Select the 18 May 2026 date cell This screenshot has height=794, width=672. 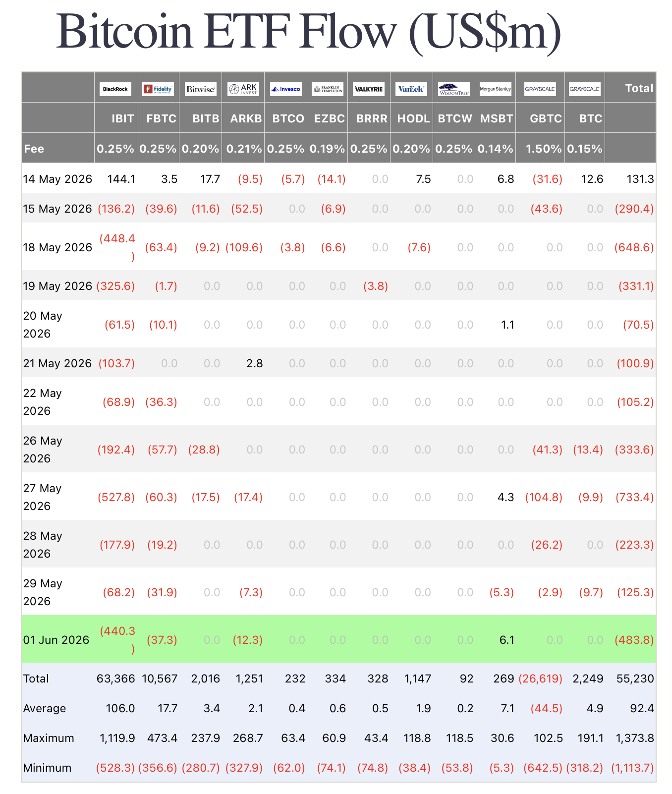click(57, 247)
